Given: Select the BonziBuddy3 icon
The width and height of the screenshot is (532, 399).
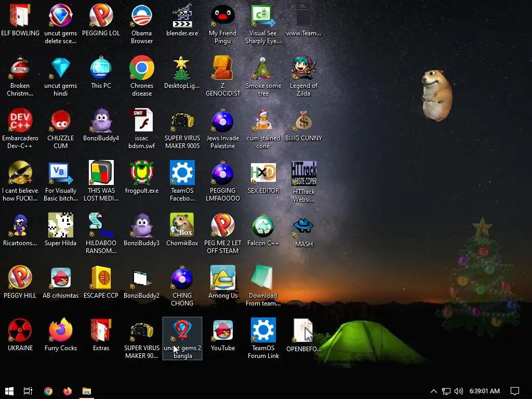Looking at the screenshot, I should click(141, 225).
